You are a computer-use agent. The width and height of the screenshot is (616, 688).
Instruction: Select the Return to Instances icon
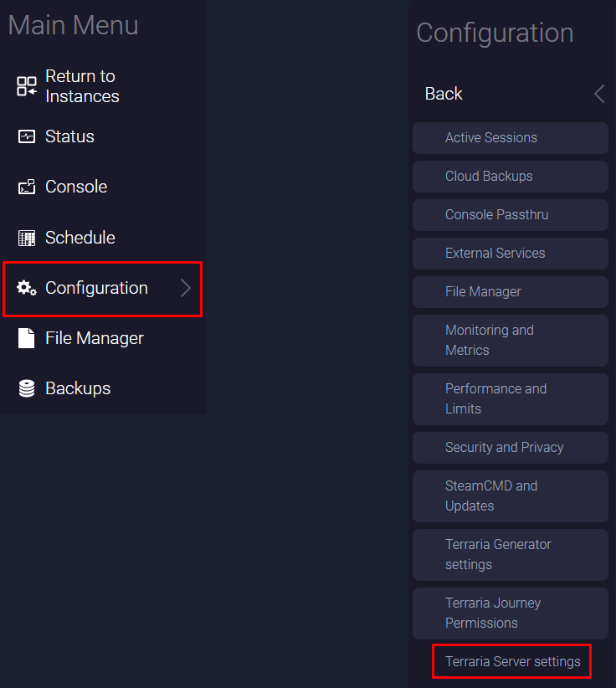tap(24, 85)
